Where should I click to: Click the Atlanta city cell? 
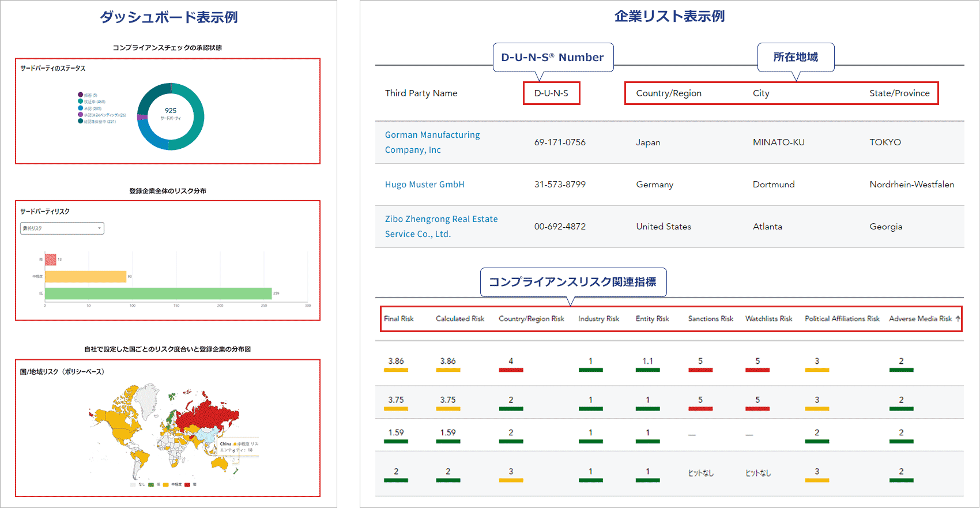click(768, 227)
